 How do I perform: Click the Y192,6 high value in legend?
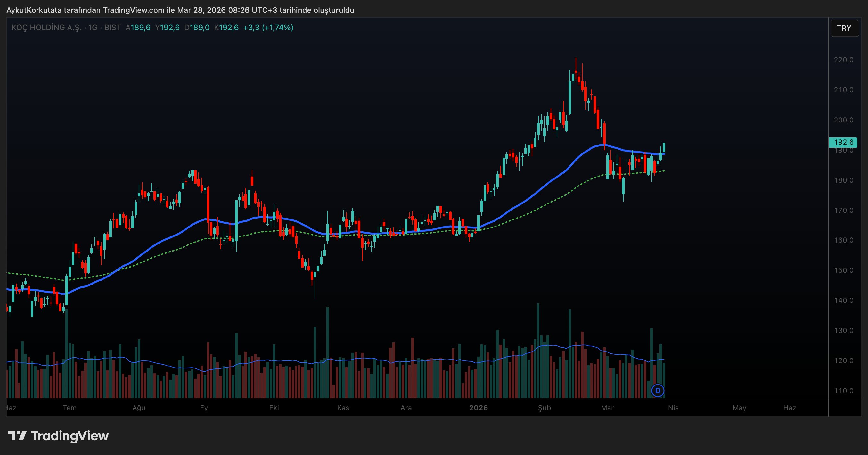point(168,28)
